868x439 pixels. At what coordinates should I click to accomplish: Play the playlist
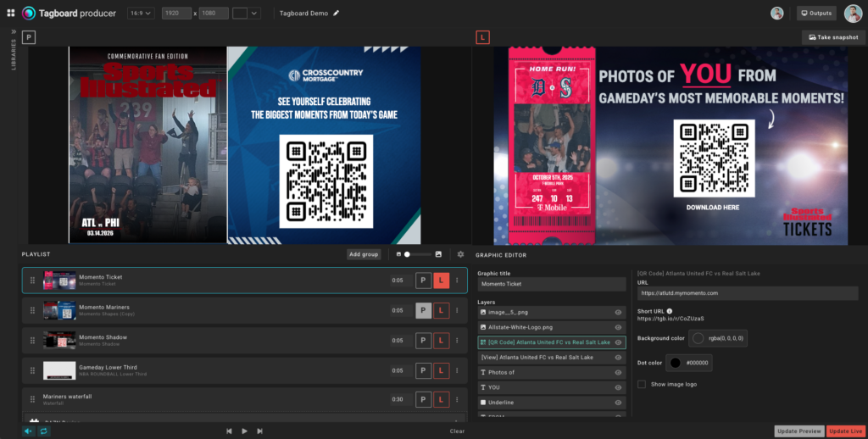click(244, 431)
